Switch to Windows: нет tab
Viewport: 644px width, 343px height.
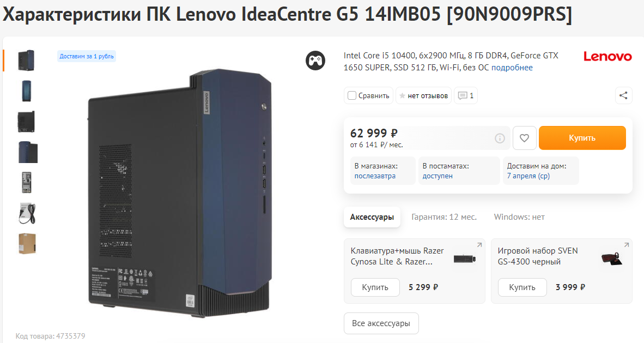coord(519,217)
